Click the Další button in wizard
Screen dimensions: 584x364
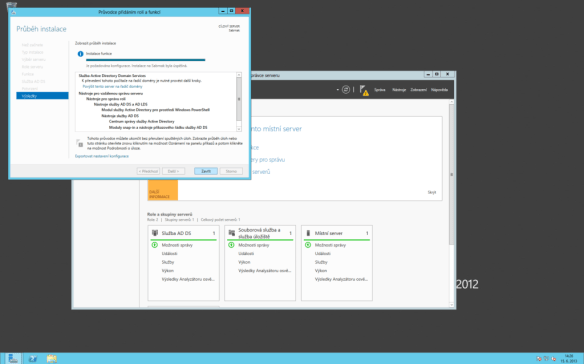(x=174, y=171)
